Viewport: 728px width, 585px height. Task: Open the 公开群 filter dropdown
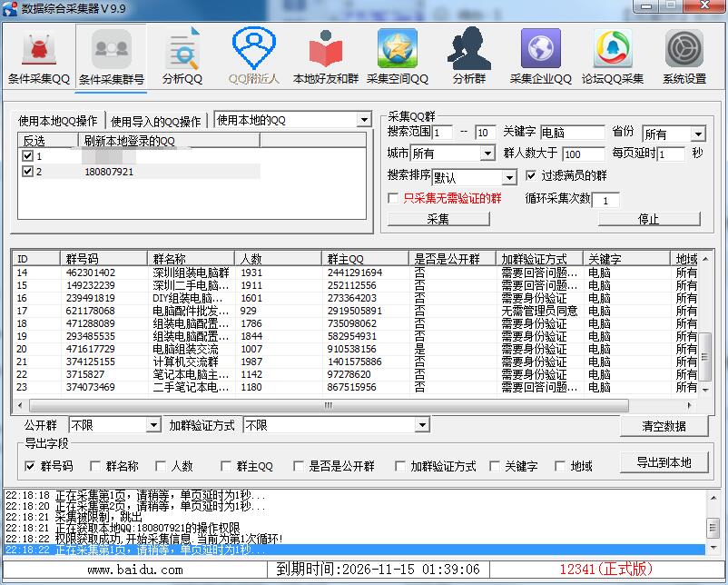pyautogui.click(x=153, y=425)
